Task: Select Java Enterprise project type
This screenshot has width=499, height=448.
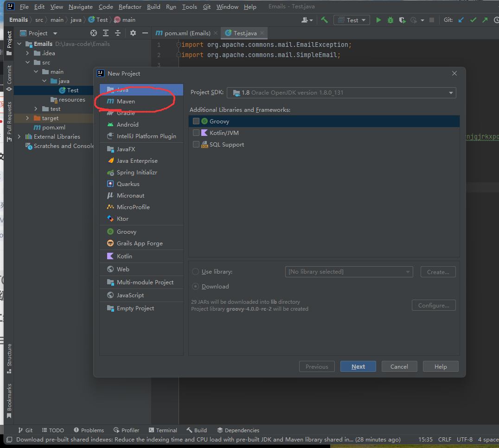Action: tap(141, 160)
